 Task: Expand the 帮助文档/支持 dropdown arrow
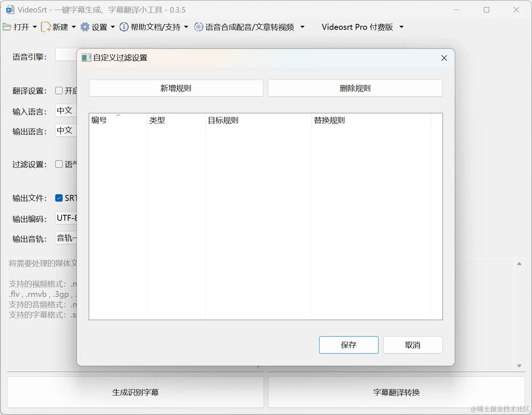(x=186, y=27)
